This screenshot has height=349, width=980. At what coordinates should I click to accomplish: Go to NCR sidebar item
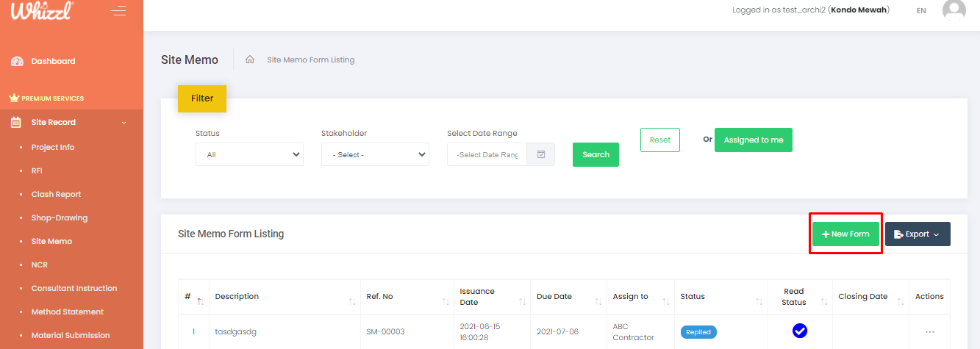tap(39, 265)
